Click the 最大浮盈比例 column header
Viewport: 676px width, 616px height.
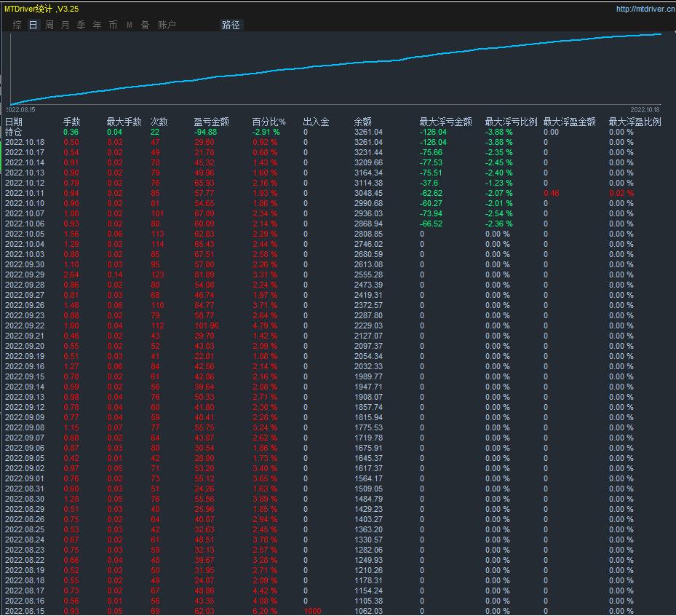tap(635, 122)
